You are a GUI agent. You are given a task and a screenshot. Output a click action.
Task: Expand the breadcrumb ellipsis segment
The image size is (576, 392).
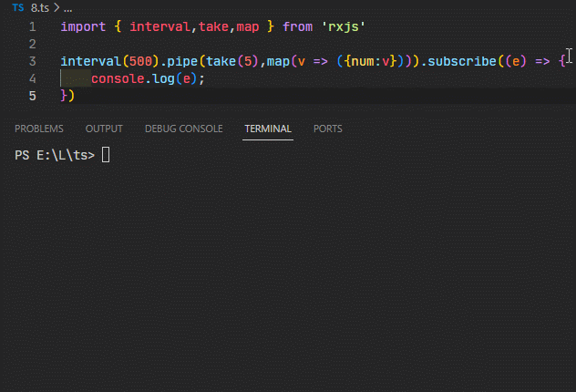(x=67, y=6)
